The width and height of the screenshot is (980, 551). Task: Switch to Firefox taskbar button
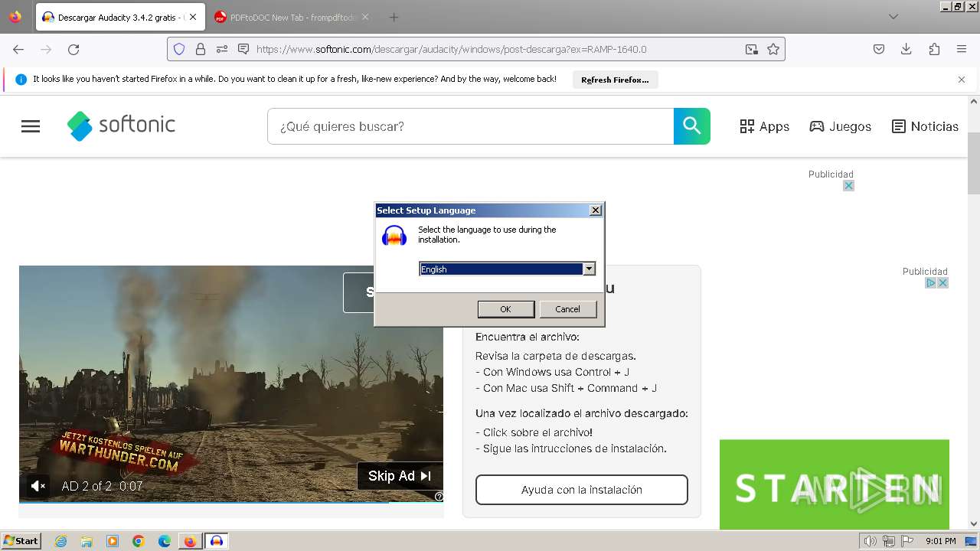tap(190, 541)
